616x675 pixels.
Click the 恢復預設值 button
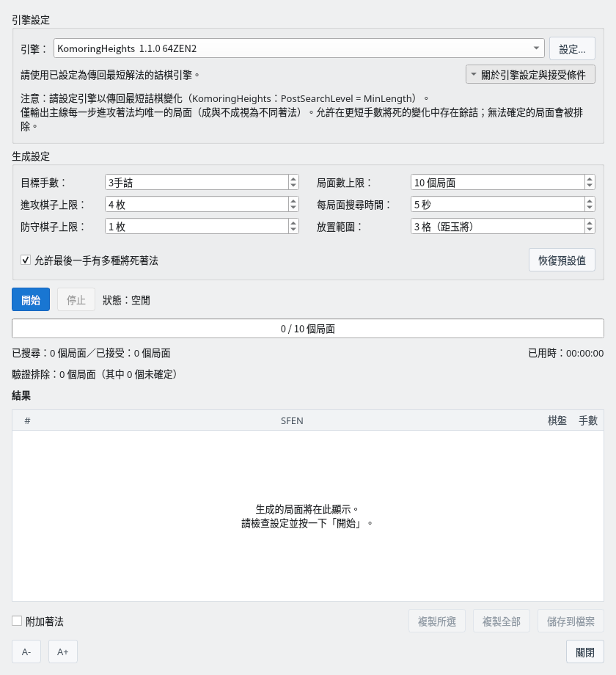pyautogui.click(x=562, y=260)
